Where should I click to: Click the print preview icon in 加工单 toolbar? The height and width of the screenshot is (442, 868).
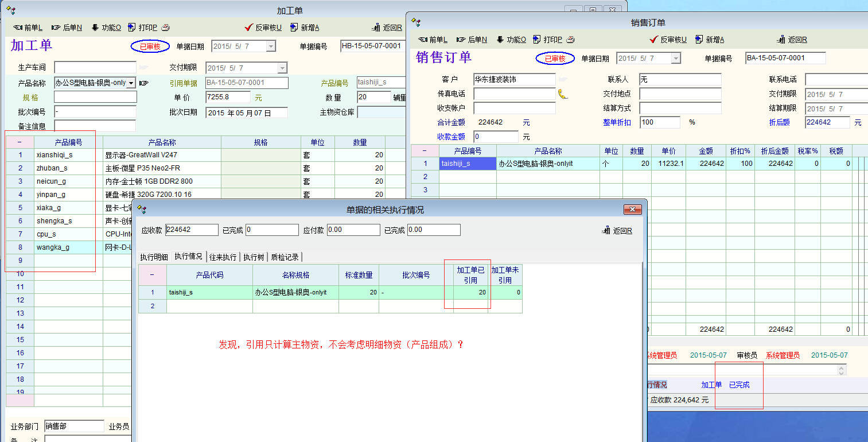coord(166,28)
